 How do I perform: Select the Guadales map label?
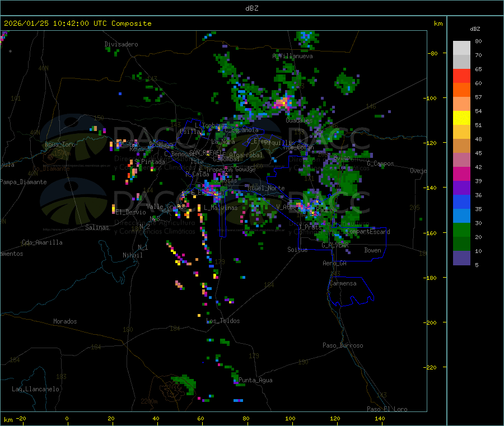tap(299, 120)
